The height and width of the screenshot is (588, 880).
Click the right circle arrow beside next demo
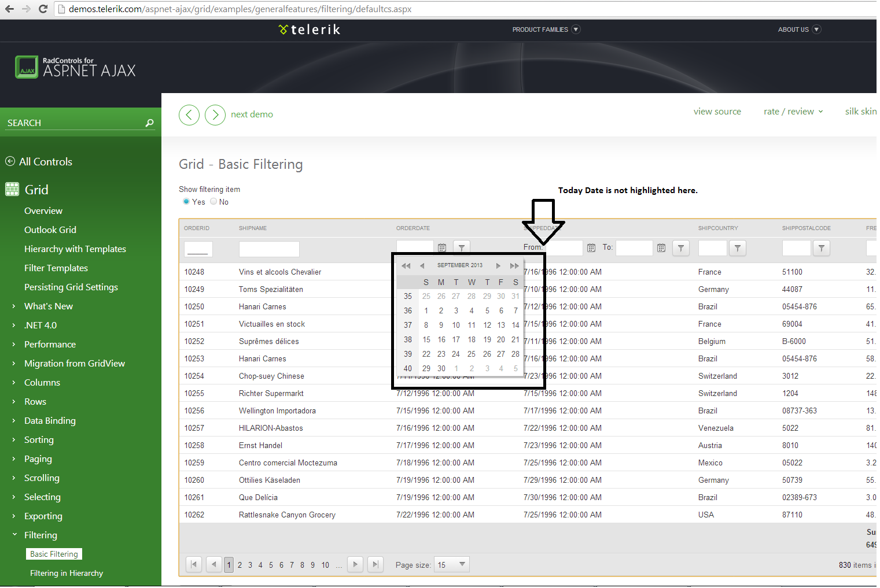[215, 115]
